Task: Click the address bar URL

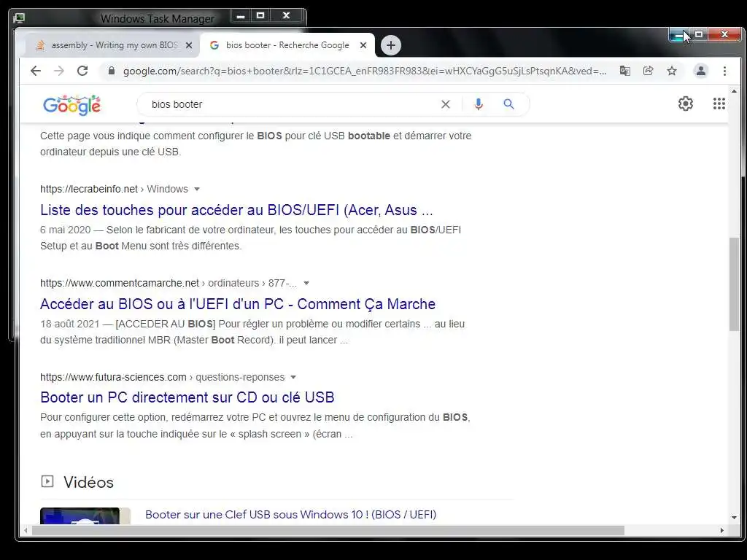Action: [365, 71]
